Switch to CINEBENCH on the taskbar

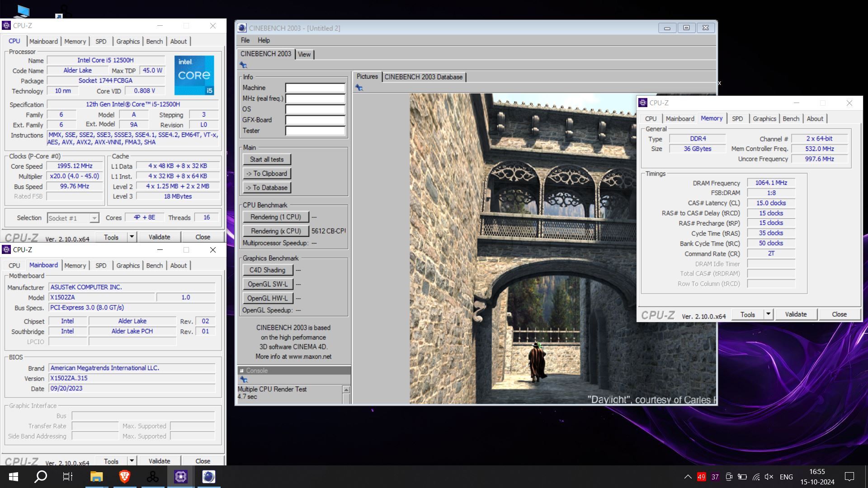(208, 477)
